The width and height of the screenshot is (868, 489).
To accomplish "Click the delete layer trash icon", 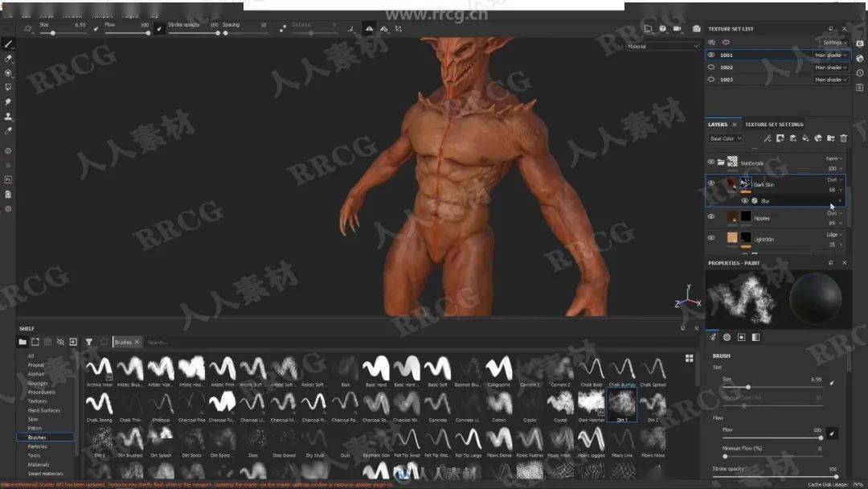I will [x=843, y=138].
